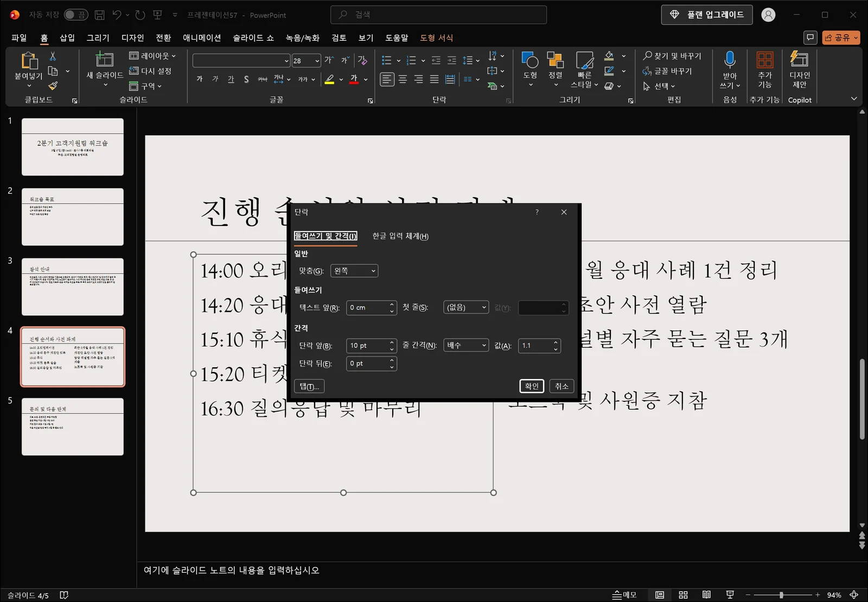Screen dimensions: 868x602
Task: Open Add-ins icon
Action: coord(765,59)
